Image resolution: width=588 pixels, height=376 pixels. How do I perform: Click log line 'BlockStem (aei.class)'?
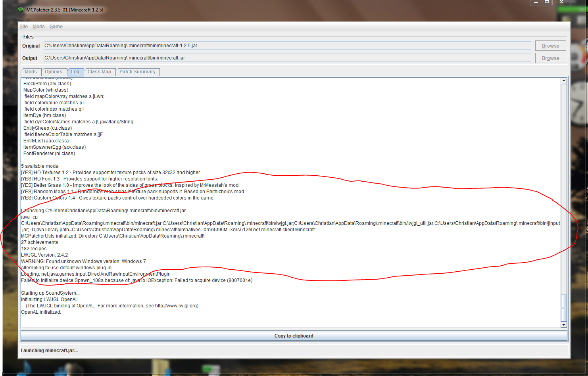click(47, 84)
